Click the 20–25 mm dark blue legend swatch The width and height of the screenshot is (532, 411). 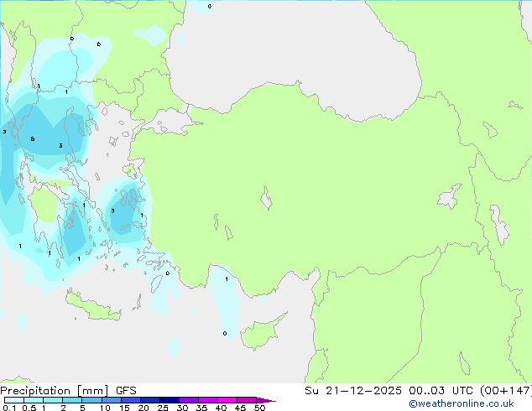[150, 400]
